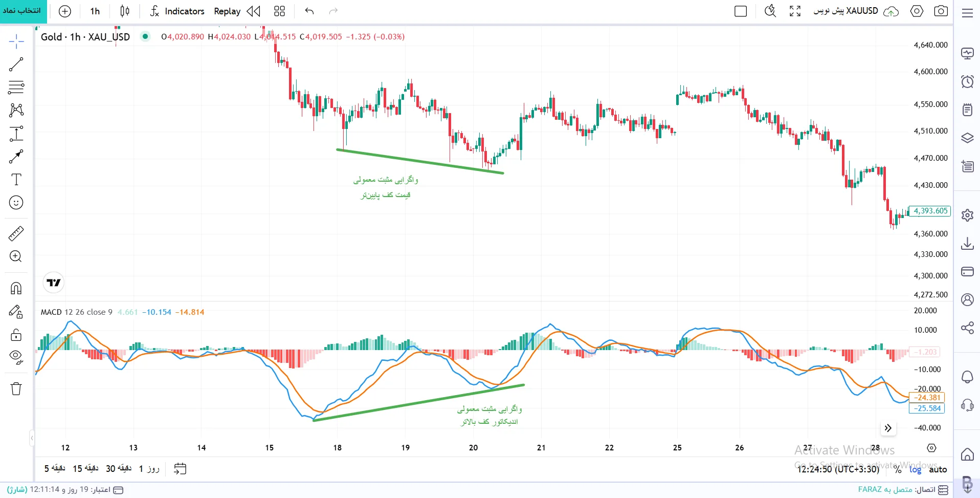The height and width of the screenshot is (498, 980).
Task: Open the object tree layers panel
Action: (967, 138)
